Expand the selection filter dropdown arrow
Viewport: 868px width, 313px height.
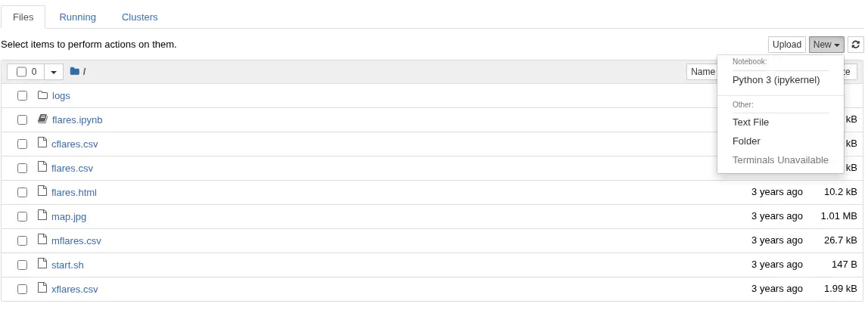pos(54,72)
